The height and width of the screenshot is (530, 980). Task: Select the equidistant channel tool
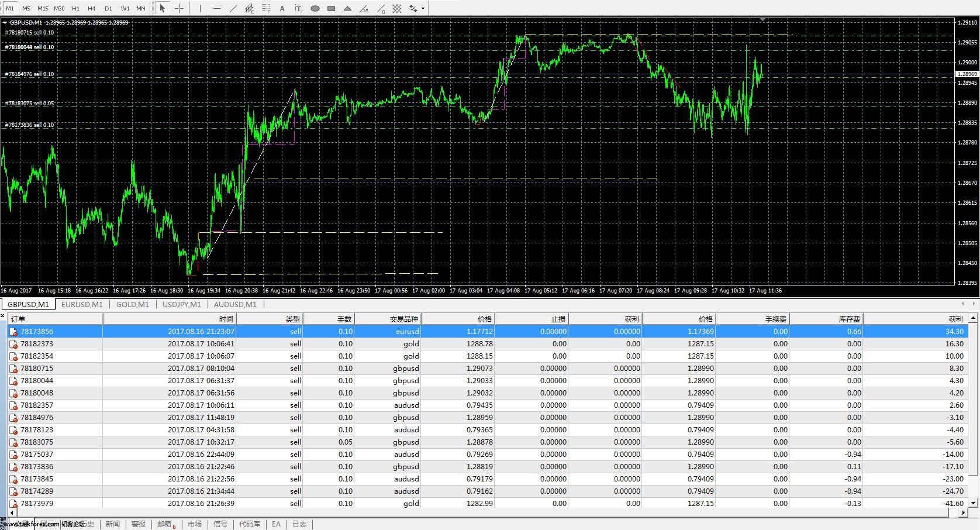[x=249, y=8]
